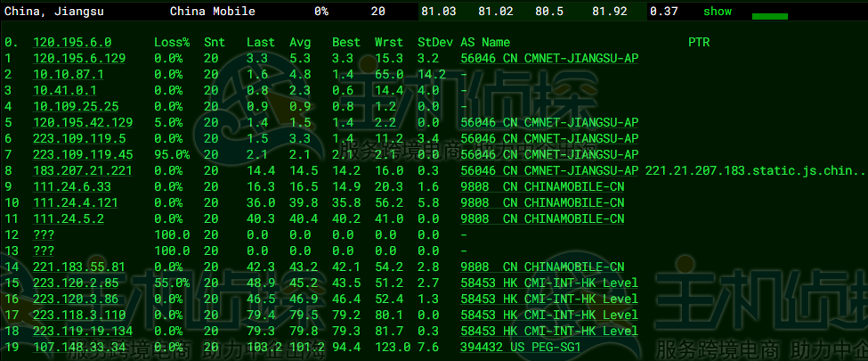Open IP link 223.109.119.5
The height and width of the screenshot is (361, 868).
point(79,139)
